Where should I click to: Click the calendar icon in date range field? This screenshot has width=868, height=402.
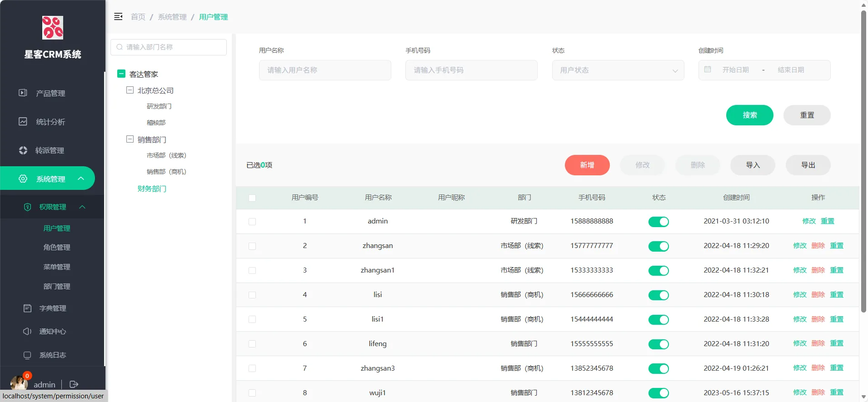coord(708,69)
